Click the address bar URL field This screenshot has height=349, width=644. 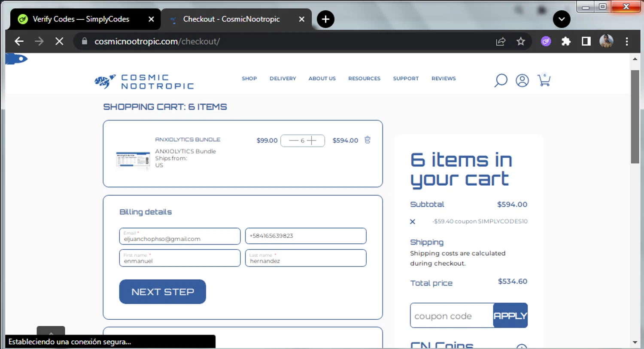coord(283,41)
